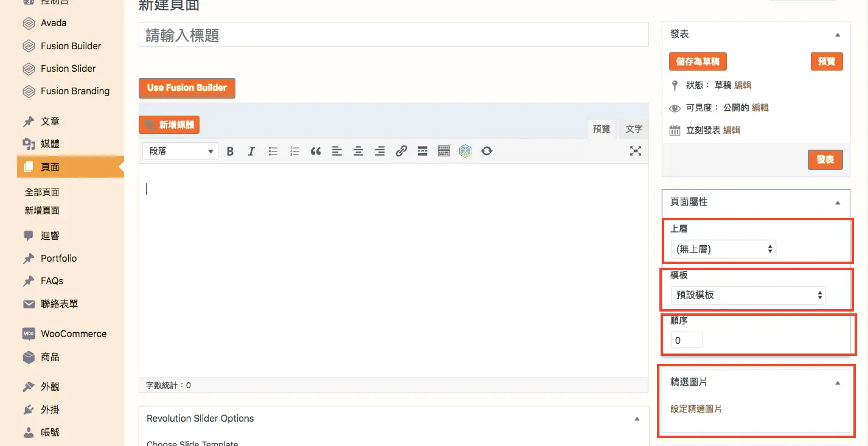Click the orange 發表 publish button
Viewport: 868px width, 446px height.
[825, 159]
